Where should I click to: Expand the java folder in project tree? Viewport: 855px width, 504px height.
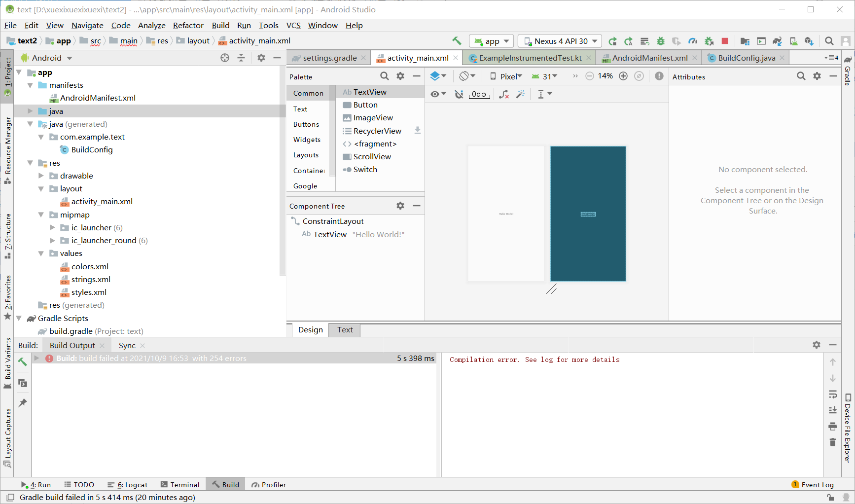pyautogui.click(x=30, y=111)
